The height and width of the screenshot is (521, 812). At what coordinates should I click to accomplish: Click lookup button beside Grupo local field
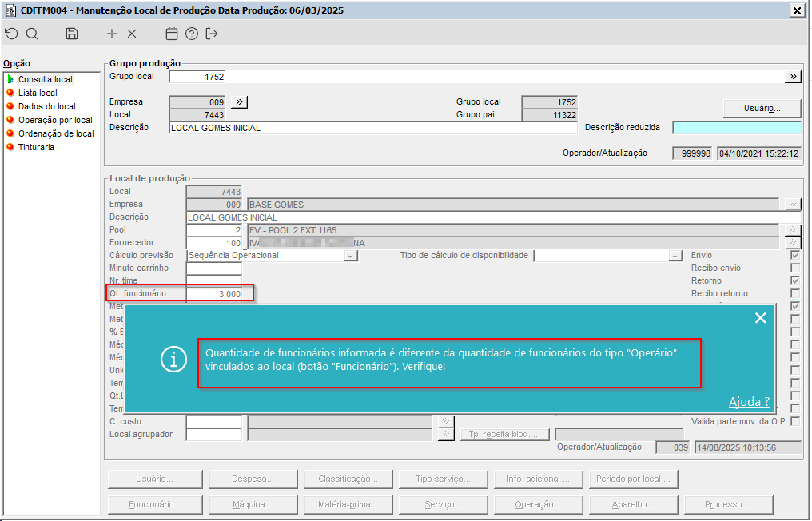click(793, 77)
